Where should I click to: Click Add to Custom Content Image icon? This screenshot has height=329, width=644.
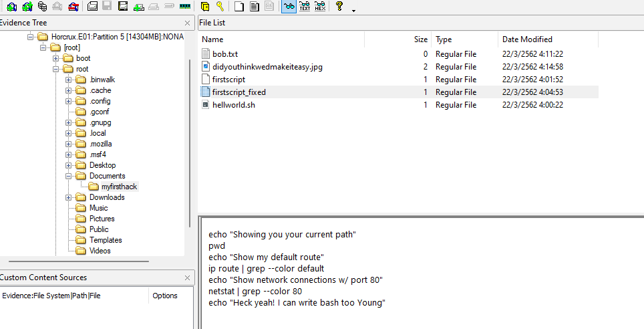[x=139, y=6]
